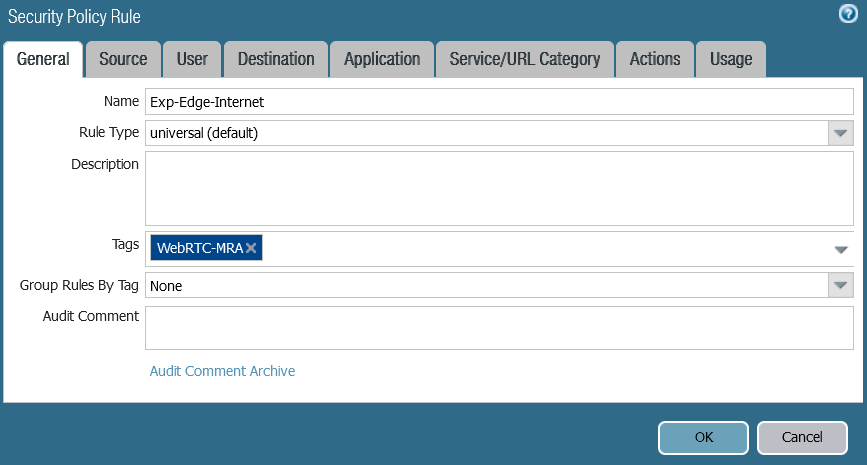Remove the WebRTC-MRA tag
The image size is (867, 465).
251,248
